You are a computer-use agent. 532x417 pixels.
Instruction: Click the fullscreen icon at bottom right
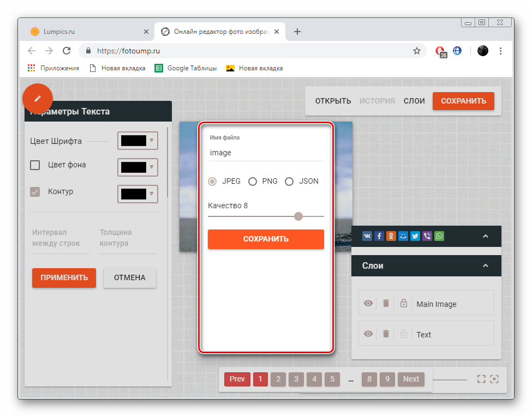481,379
